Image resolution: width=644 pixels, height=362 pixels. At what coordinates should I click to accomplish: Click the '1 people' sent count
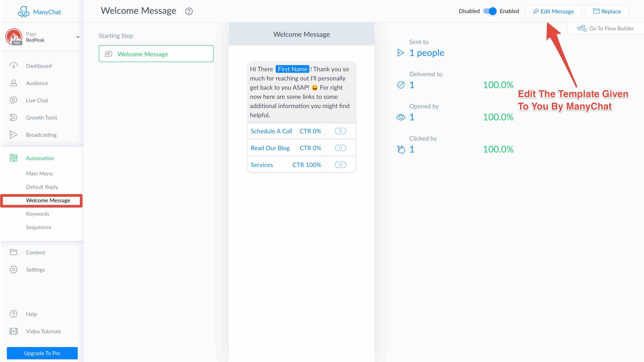(x=427, y=53)
